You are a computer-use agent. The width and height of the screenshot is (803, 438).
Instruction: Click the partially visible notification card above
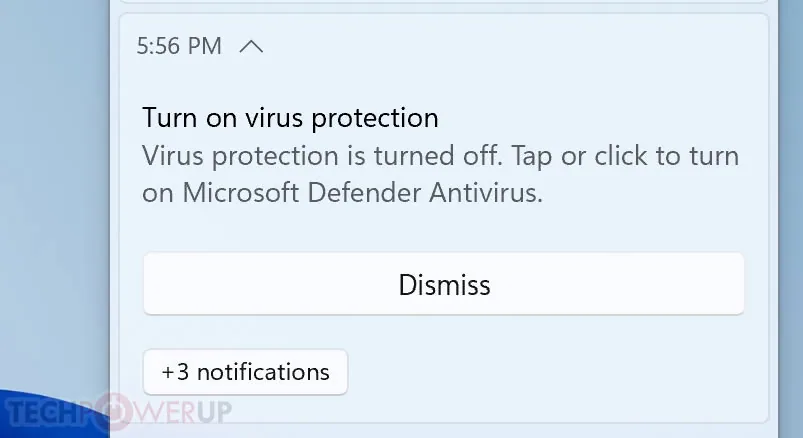point(443,2)
